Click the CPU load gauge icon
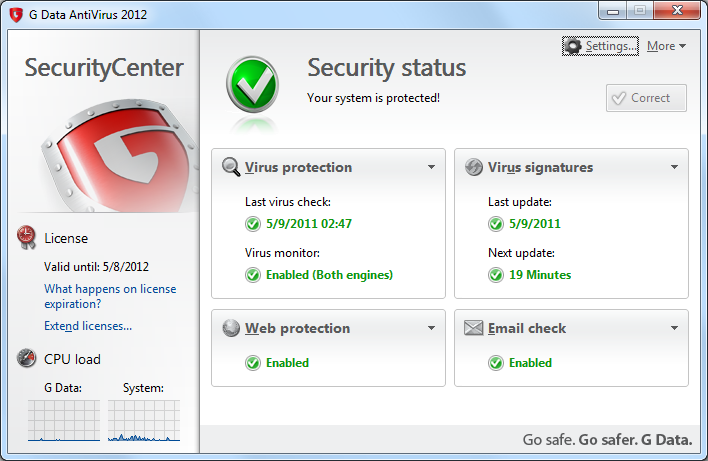 (27, 359)
